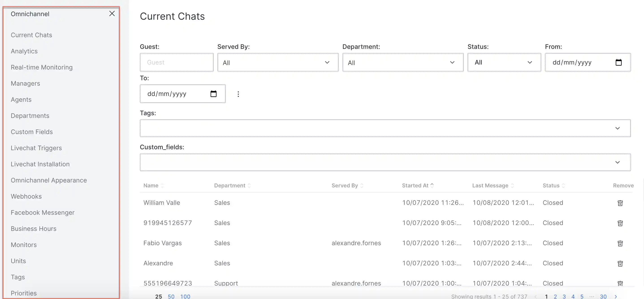Go to next results page with right chevron

[x=616, y=296]
